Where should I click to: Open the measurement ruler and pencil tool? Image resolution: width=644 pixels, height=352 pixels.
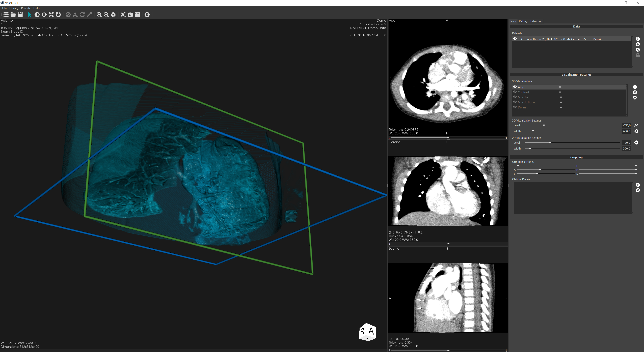click(x=123, y=15)
